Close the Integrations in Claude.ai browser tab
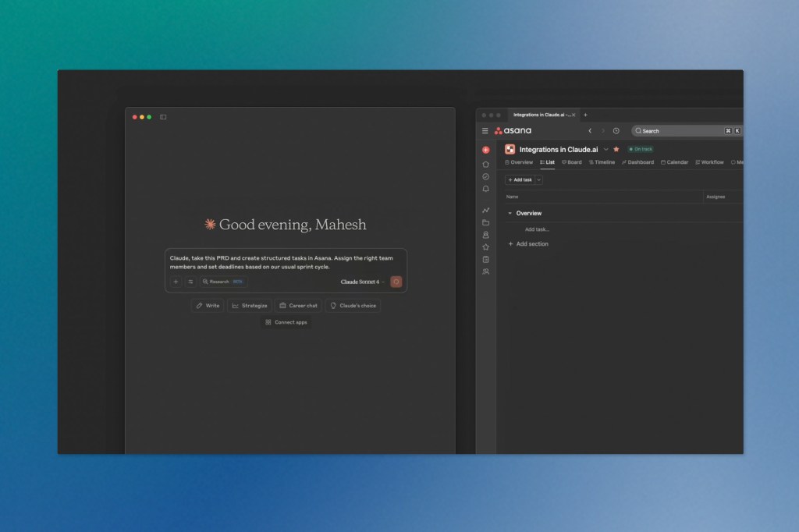 tap(574, 115)
